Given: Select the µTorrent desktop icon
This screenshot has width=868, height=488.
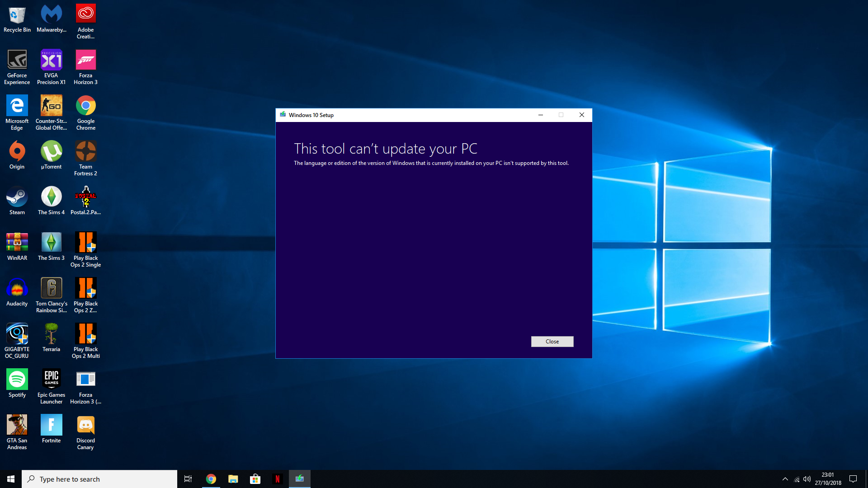Looking at the screenshot, I should (52, 155).
